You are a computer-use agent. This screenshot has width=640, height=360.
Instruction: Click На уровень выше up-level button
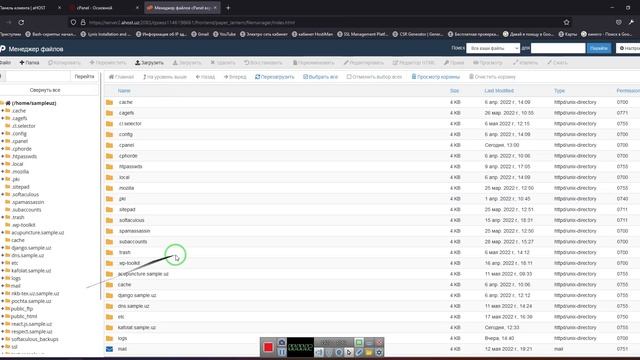[164, 77]
